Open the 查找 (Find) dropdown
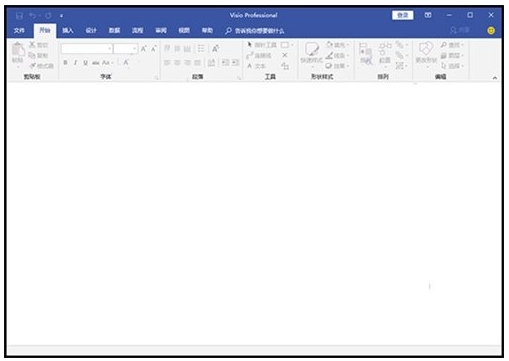Screen dimensions: 509x361 [452, 45]
